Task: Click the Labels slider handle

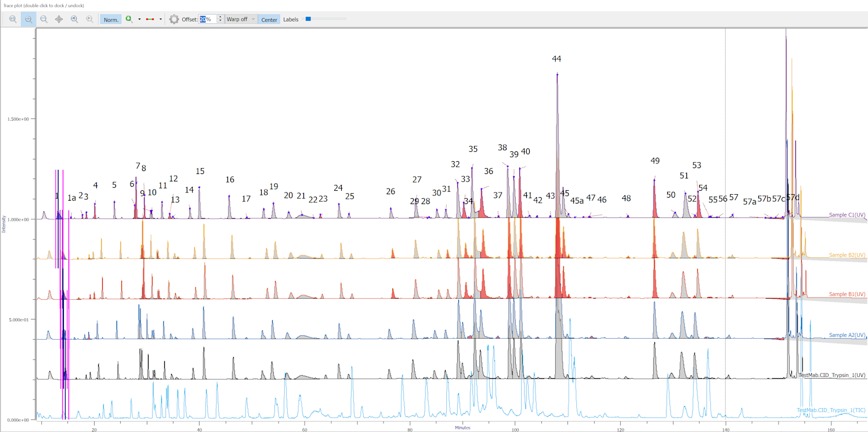Action: (x=308, y=19)
